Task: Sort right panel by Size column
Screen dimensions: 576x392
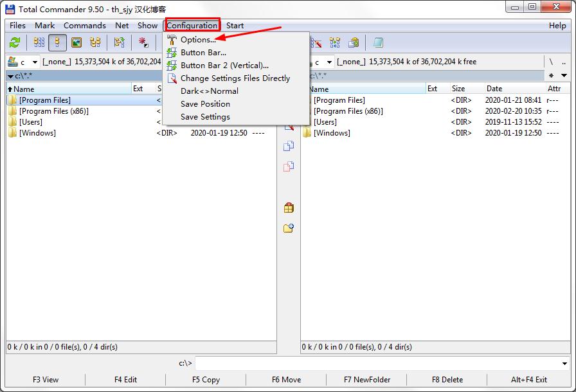Action: coord(467,89)
